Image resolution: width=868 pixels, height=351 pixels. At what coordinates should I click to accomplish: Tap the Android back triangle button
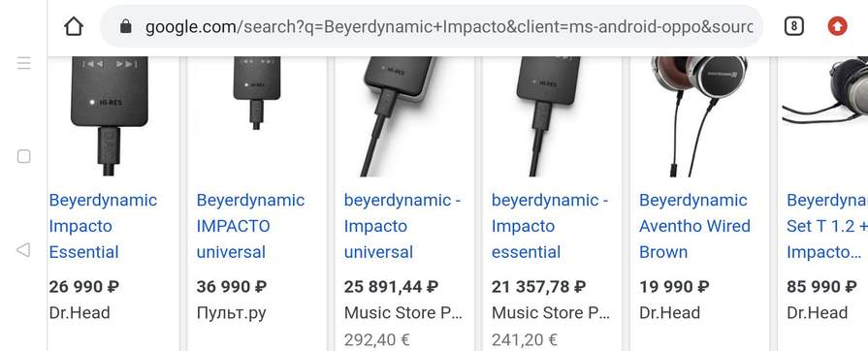[23, 250]
